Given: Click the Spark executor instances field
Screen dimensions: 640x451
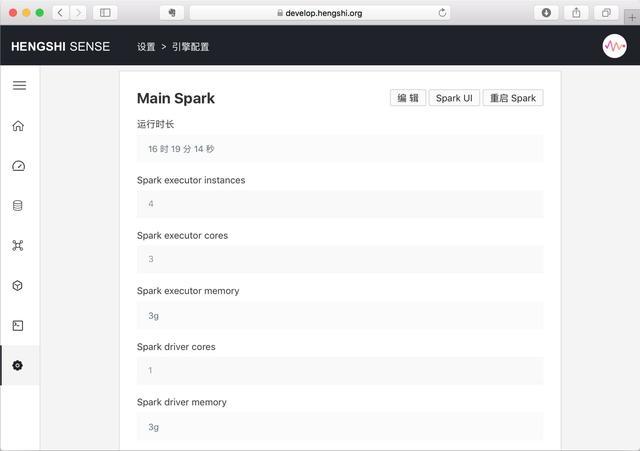Looking at the screenshot, I should [340, 204].
